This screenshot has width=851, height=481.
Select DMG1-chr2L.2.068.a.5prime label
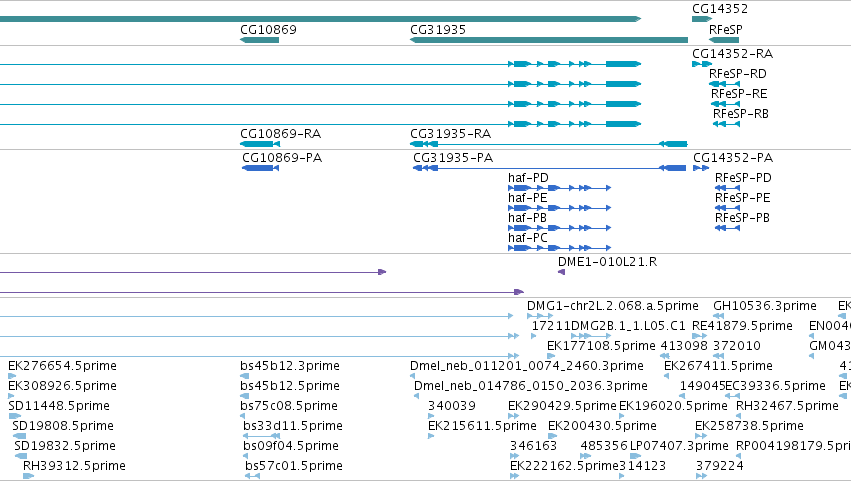[x=613, y=306]
